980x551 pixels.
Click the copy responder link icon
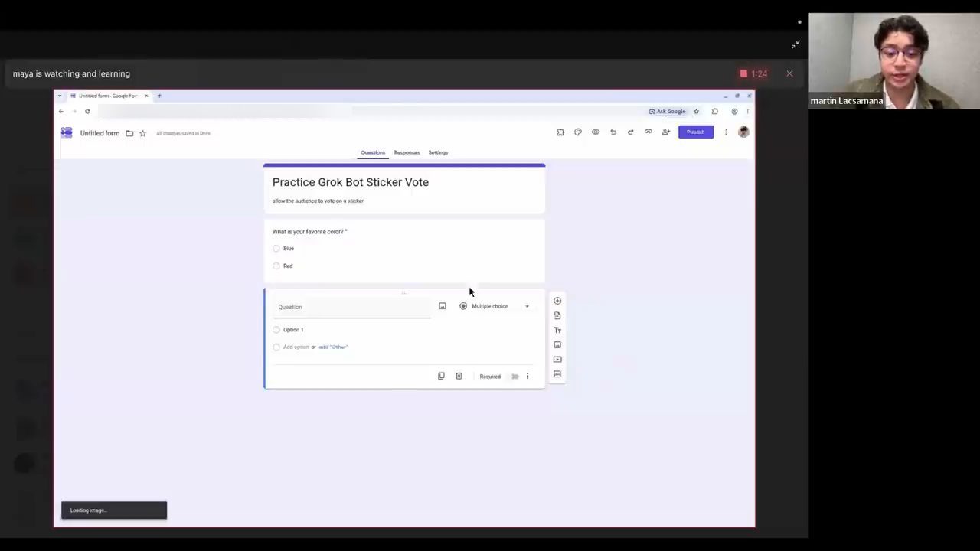(648, 132)
